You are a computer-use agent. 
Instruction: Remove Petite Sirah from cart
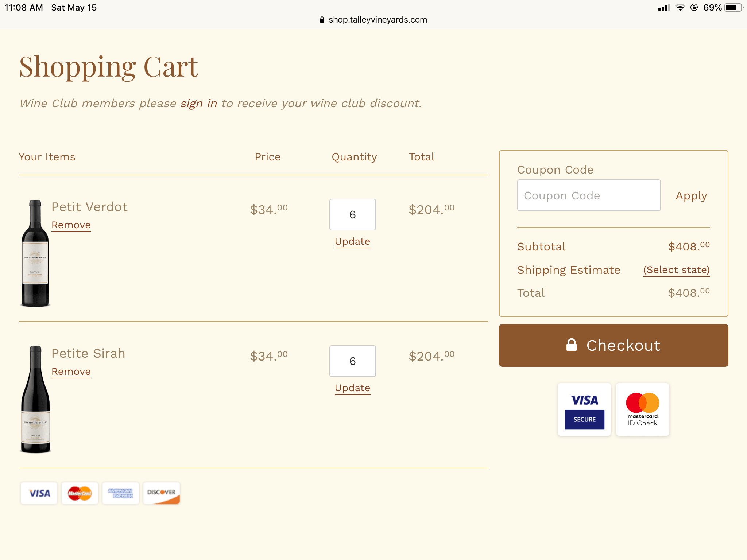pos(71,372)
